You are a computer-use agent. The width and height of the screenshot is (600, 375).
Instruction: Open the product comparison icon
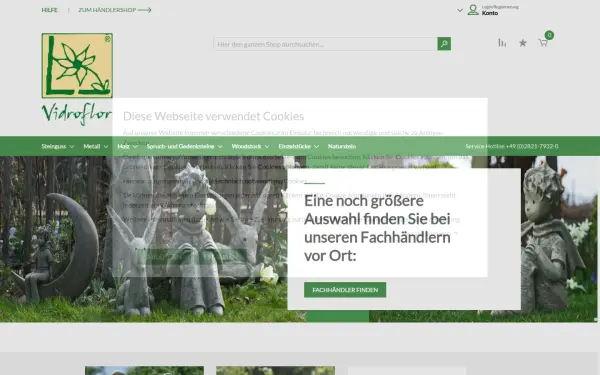[502, 43]
